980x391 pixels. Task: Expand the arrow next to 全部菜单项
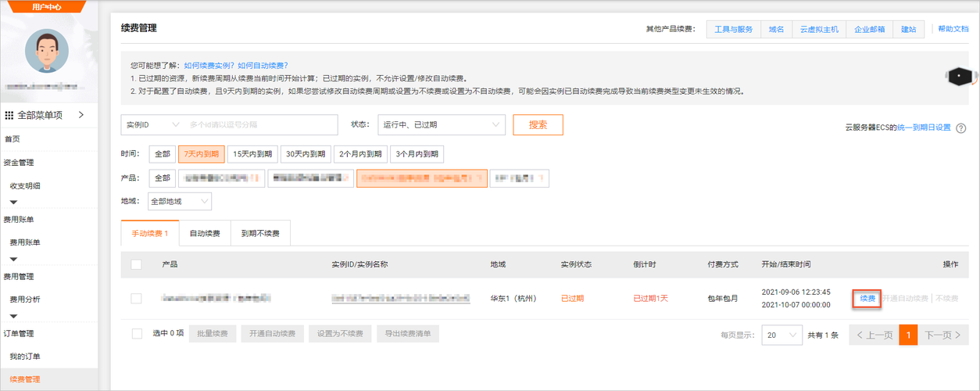point(81,115)
